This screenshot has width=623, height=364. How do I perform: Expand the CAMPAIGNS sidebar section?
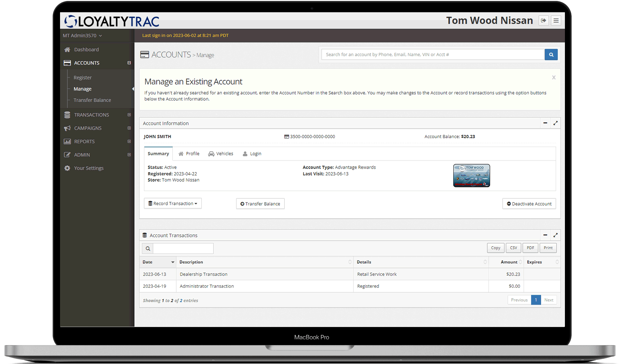tap(129, 128)
